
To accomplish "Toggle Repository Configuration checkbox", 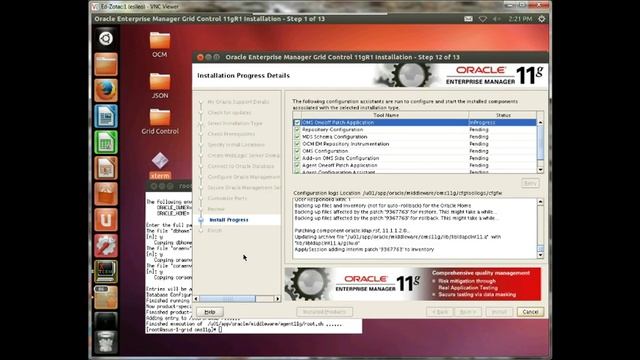I will click(x=297, y=129).
